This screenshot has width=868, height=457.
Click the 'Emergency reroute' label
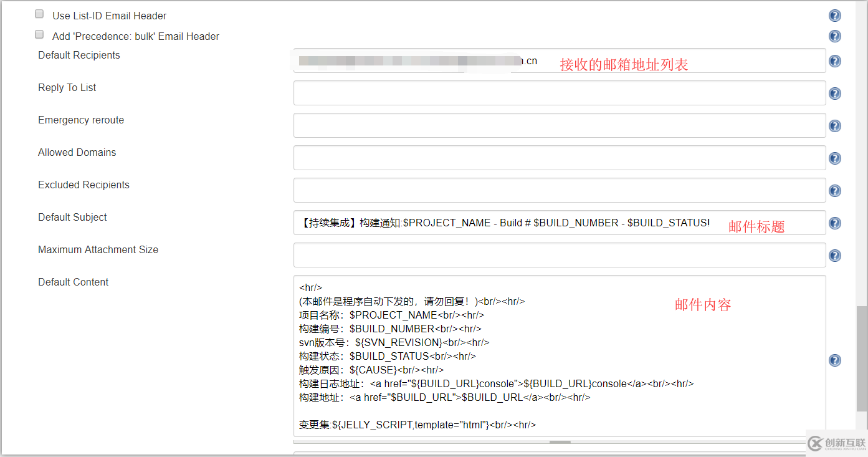tap(81, 120)
